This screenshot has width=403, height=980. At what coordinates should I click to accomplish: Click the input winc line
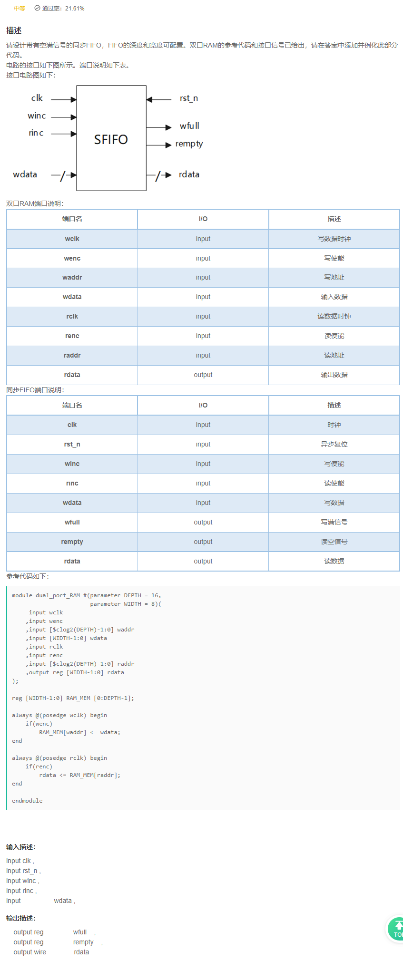click(23, 881)
